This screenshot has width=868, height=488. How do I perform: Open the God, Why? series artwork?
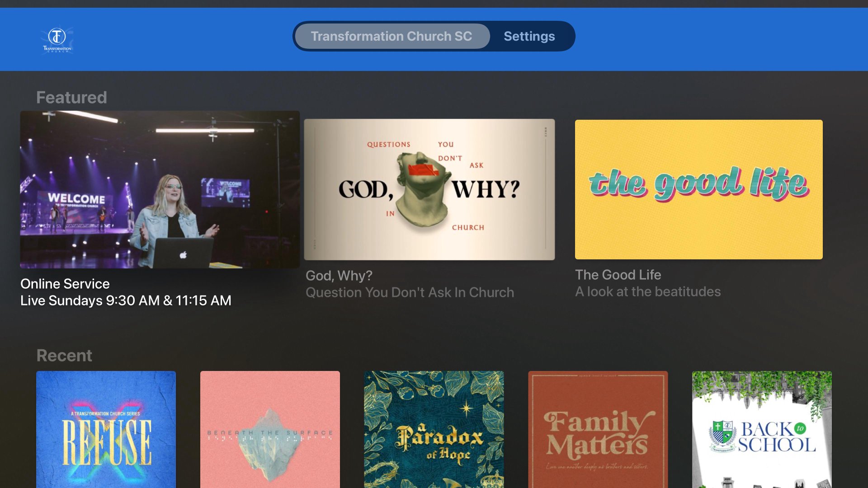429,189
